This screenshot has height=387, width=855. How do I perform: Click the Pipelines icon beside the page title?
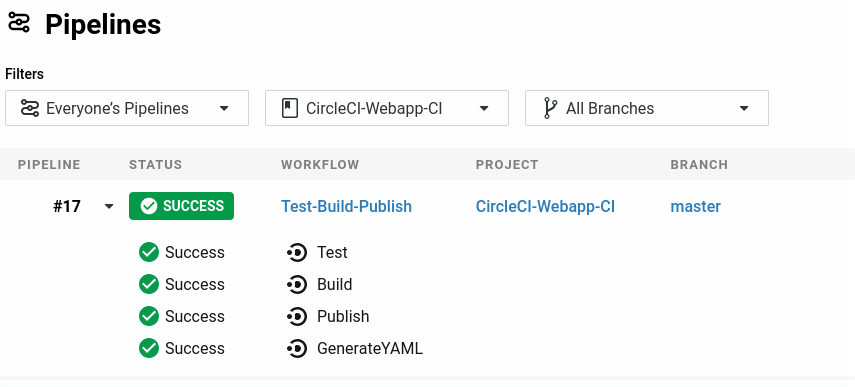(19, 23)
